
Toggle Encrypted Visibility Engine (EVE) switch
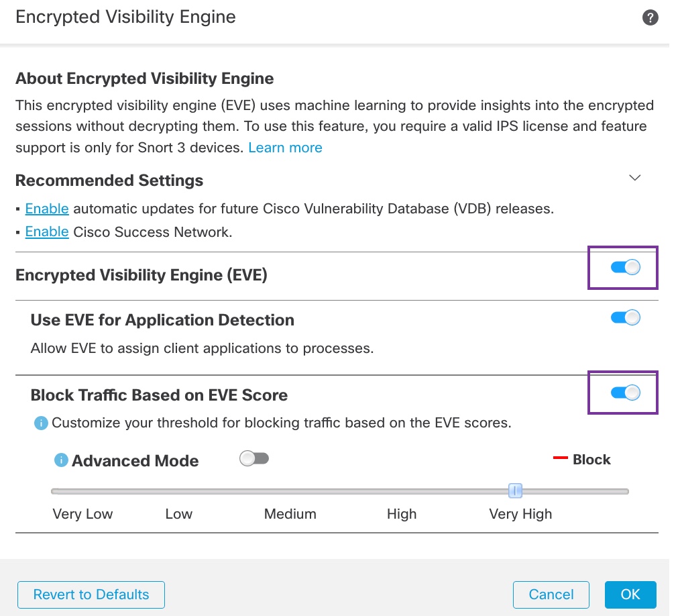coord(625,268)
